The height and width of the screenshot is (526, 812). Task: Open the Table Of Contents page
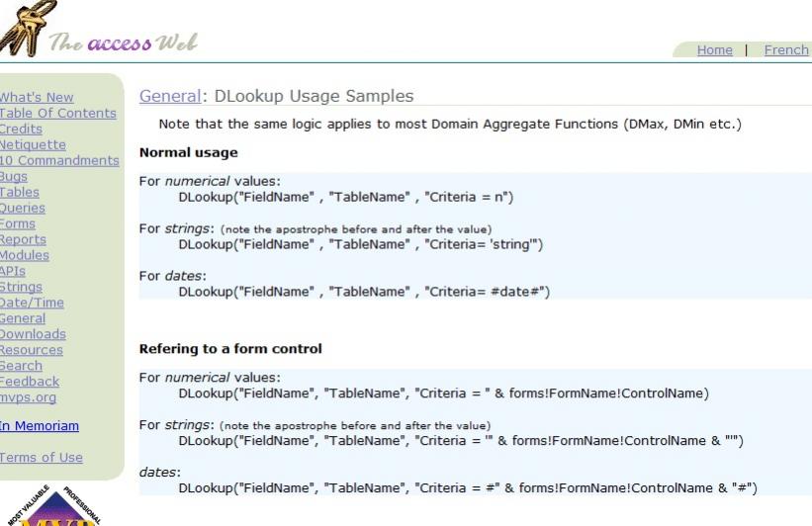(x=57, y=113)
